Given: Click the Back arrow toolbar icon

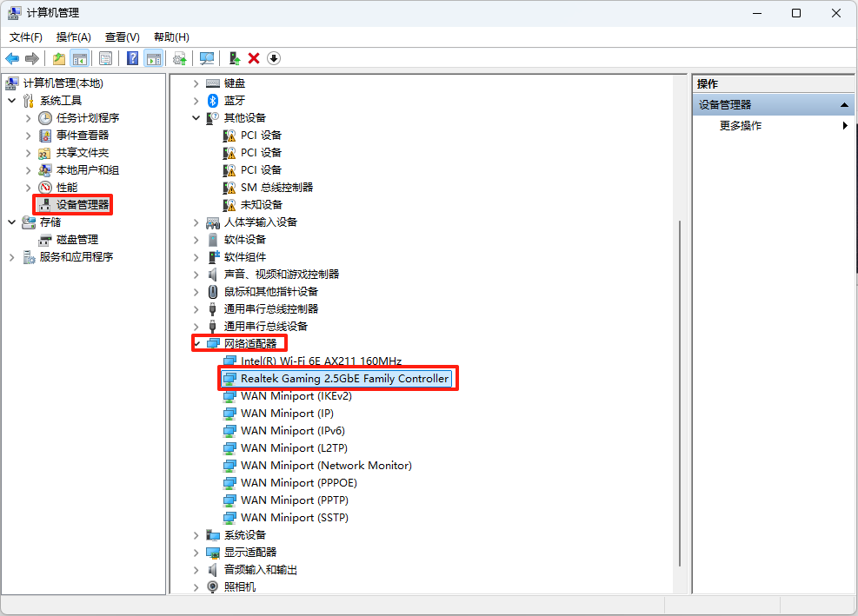Looking at the screenshot, I should [12, 58].
